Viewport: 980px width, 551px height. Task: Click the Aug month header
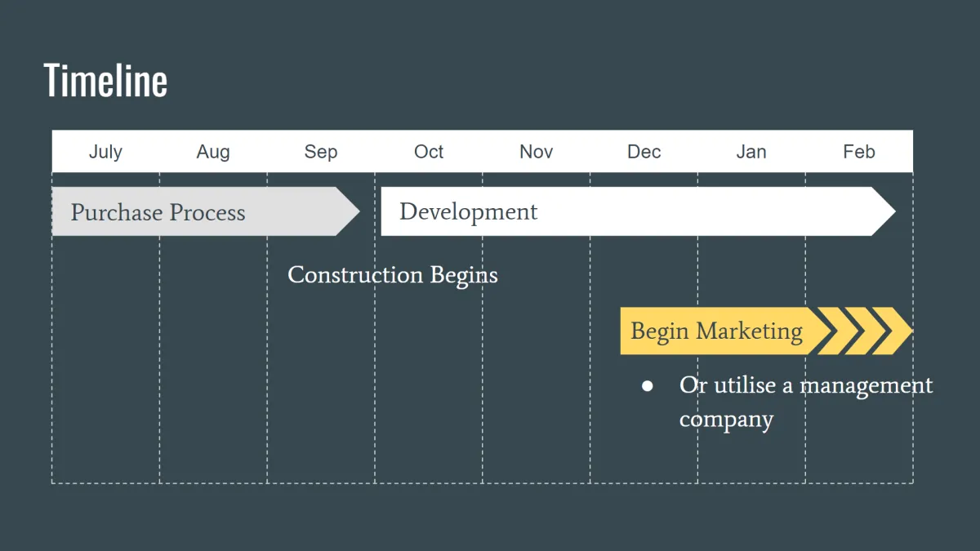213,152
